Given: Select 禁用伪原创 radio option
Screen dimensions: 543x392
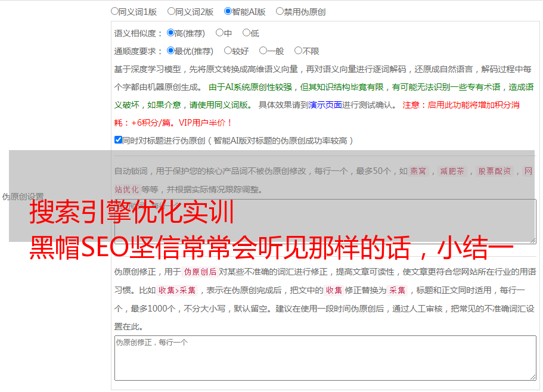Looking at the screenshot, I should (x=280, y=11).
